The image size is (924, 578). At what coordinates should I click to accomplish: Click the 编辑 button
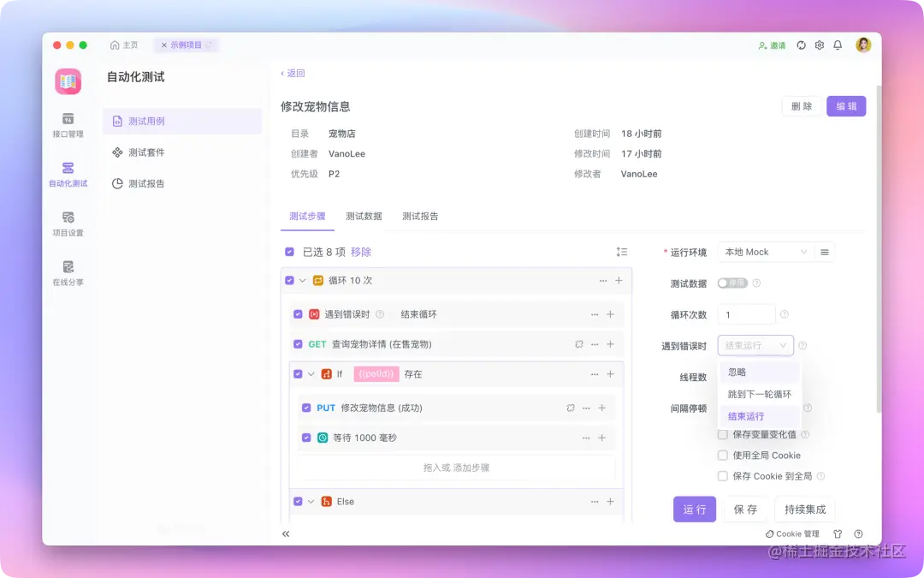pos(845,106)
